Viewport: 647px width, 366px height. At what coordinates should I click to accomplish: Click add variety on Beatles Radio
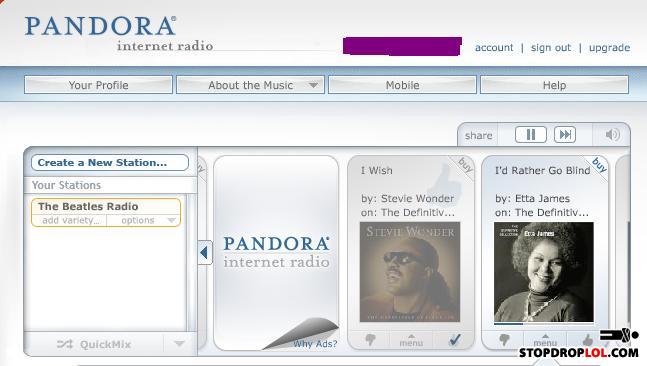71,220
